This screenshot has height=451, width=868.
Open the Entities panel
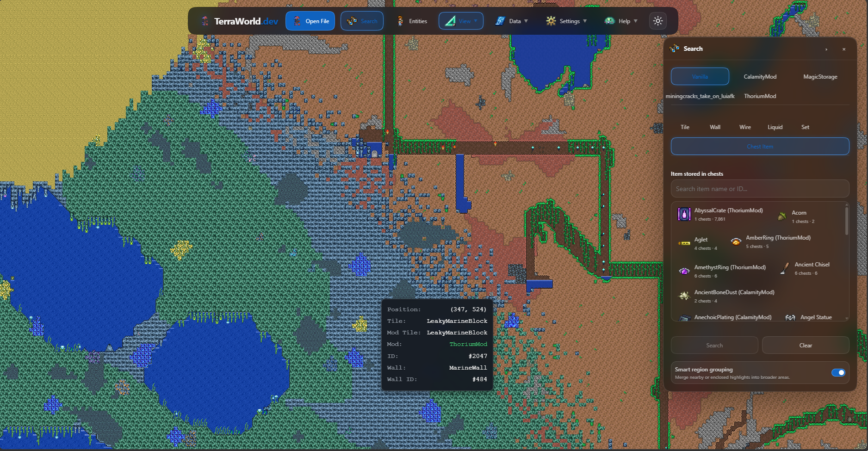pos(412,21)
